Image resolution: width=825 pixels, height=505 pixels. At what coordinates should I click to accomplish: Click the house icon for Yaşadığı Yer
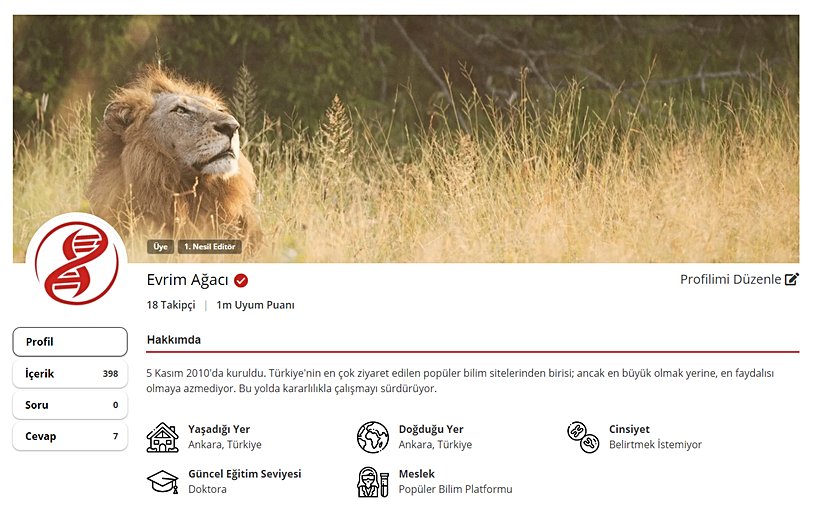tap(163, 437)
